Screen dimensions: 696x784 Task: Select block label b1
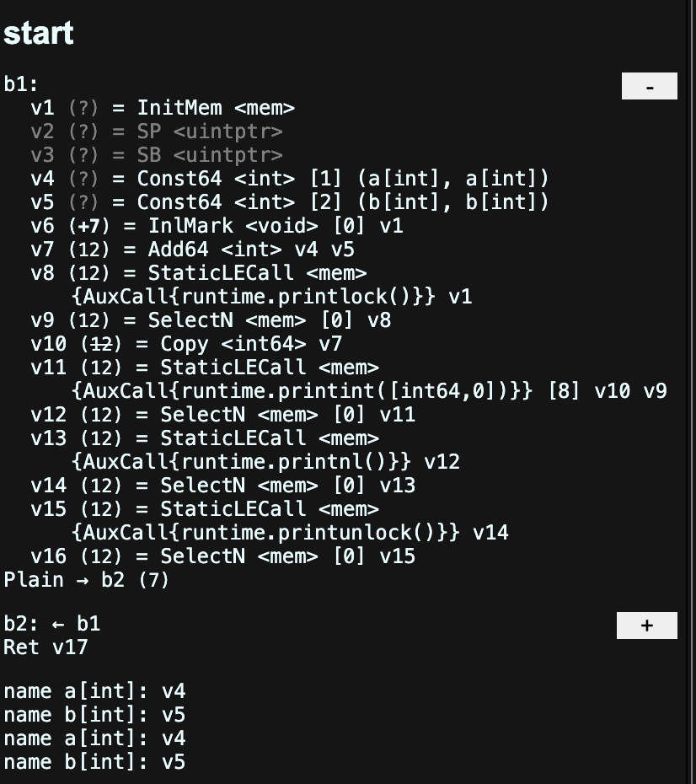coord(14,84)
